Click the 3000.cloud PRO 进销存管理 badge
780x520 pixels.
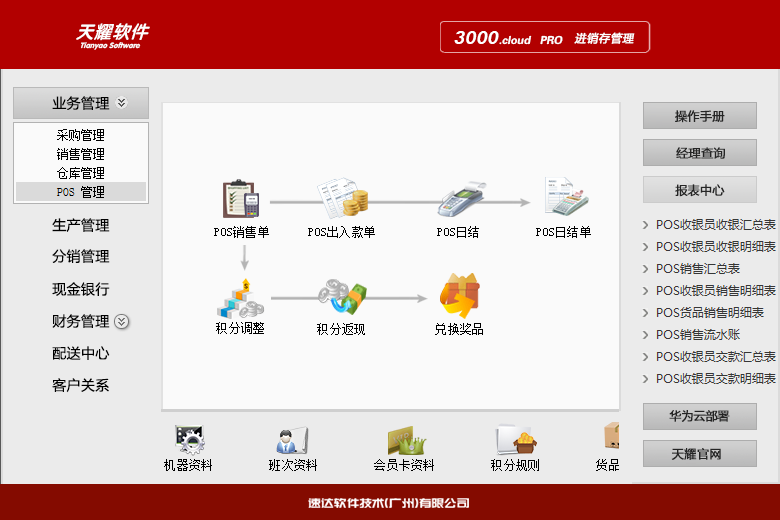click(545, 37)
